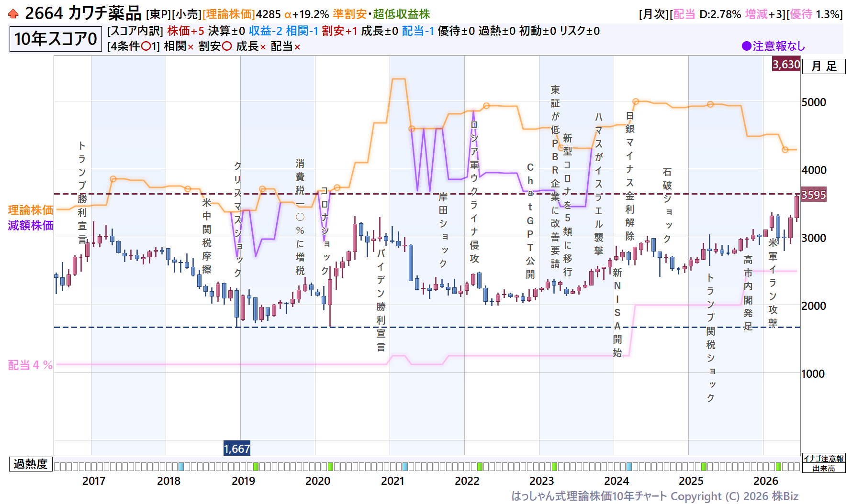852x504 pixels.
Task: Click the 超低収益株 label
Action: [x=401, y=14]
